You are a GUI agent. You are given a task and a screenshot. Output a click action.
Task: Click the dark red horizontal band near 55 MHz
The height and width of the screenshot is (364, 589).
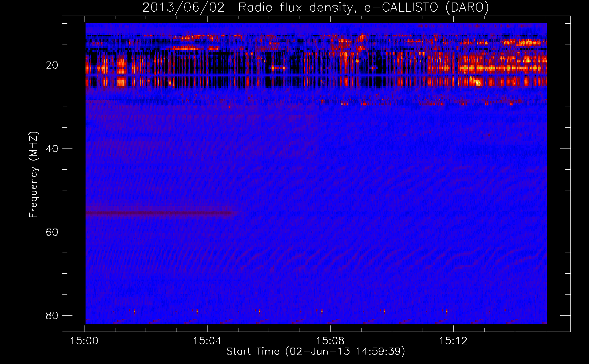pos(162,213)
